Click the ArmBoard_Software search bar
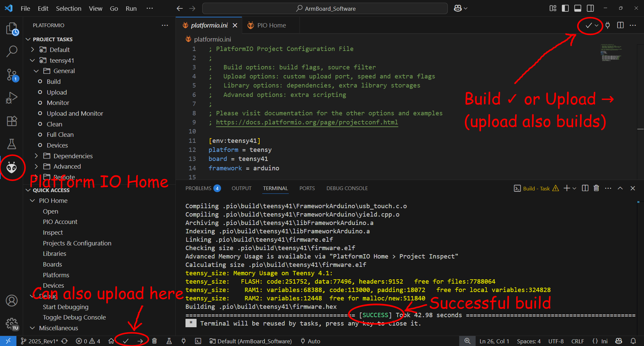 click(325, 8)
